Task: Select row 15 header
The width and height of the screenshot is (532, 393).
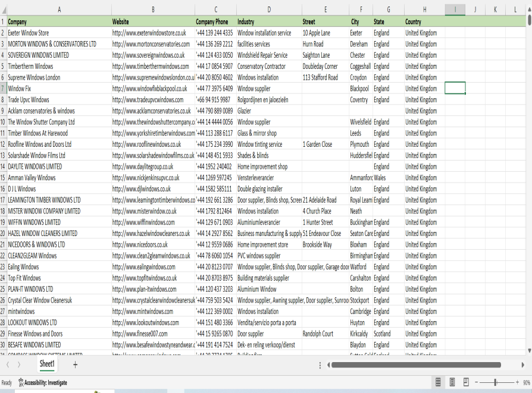Action: click(x=4, y=178)
